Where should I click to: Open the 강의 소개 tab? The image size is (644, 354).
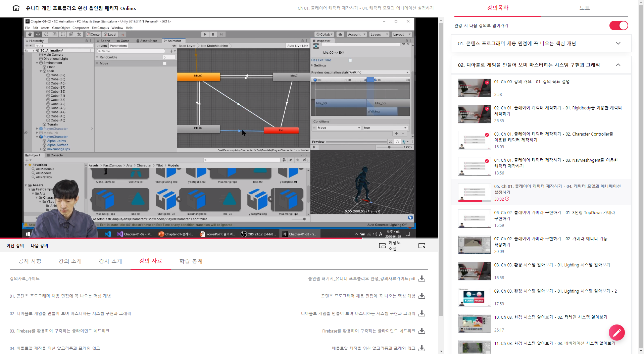[70, 261]
